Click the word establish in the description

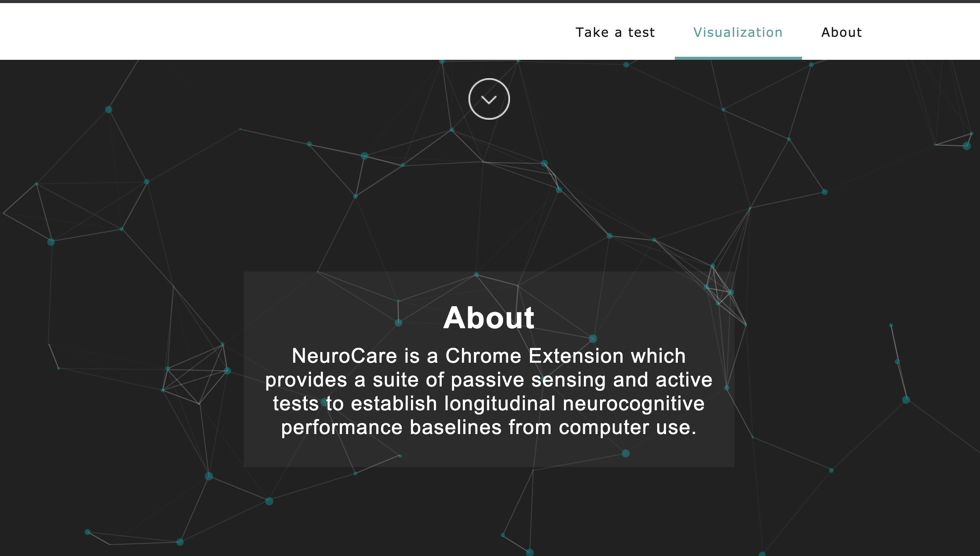[x=394, y=404]
